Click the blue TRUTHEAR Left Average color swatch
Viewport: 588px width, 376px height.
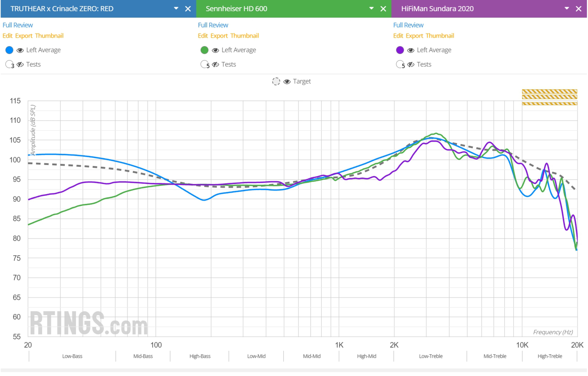pyautogui.click(x=9, y=50)
